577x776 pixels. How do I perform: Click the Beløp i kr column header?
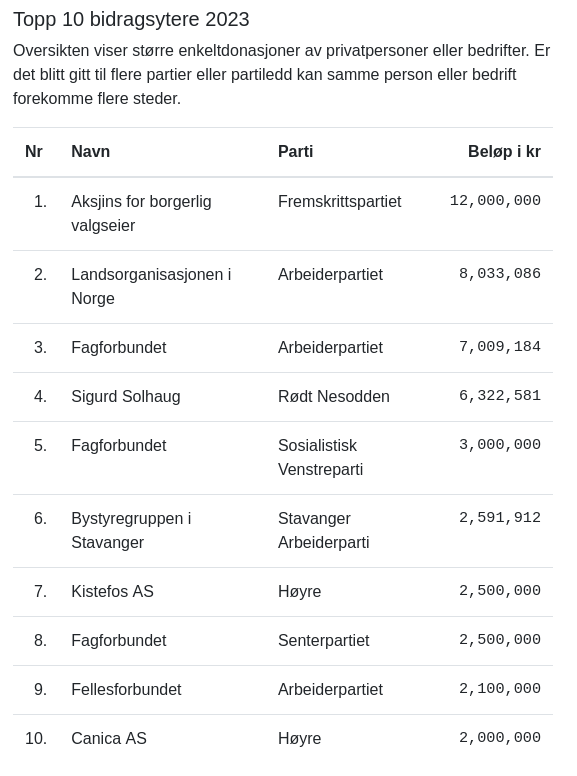pyautogui.click(x=504, y=151)
